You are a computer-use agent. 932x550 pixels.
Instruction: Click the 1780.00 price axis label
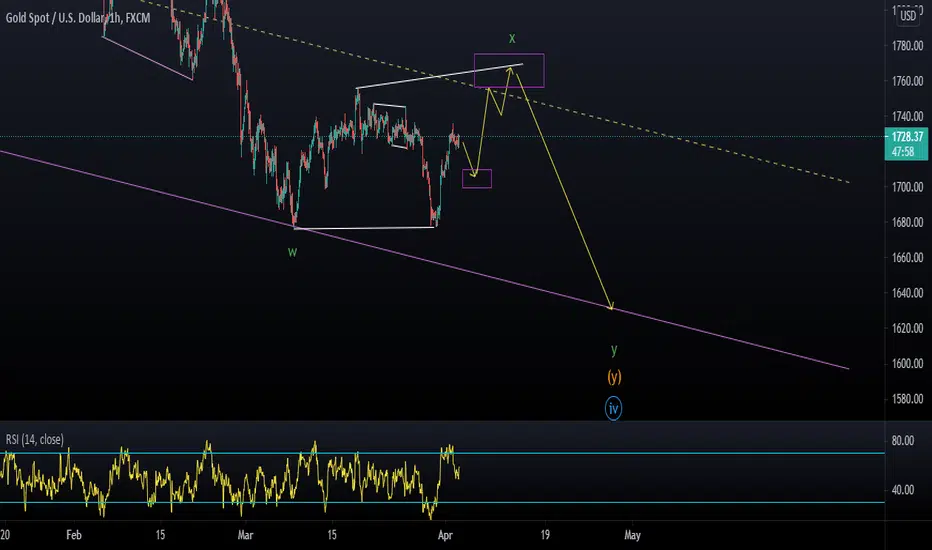[x=908, y=46]
